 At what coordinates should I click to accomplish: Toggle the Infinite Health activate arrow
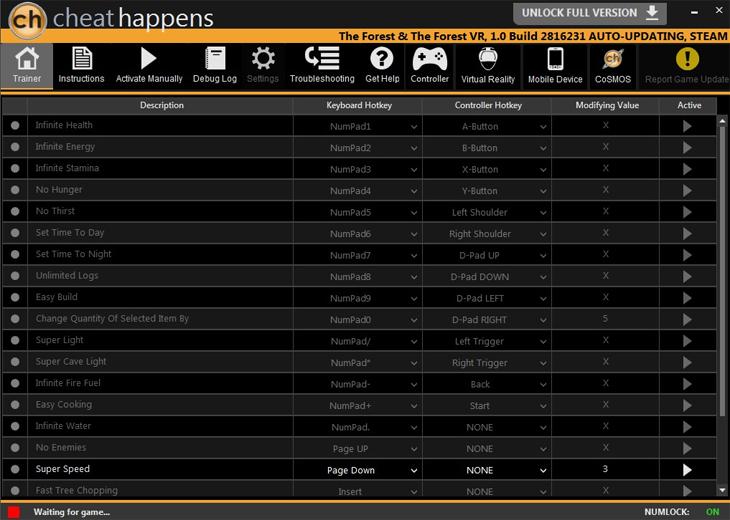[x=687, y=126]
